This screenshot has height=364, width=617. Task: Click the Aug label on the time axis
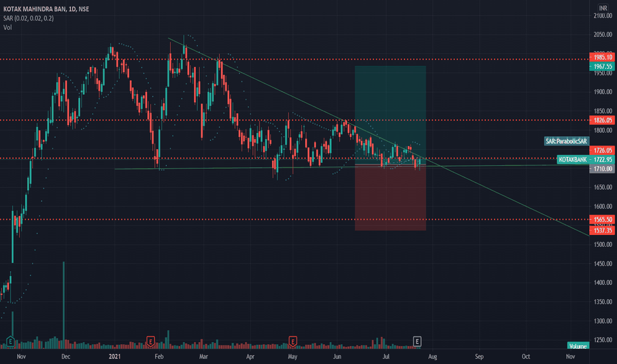[x=432, y=357]
